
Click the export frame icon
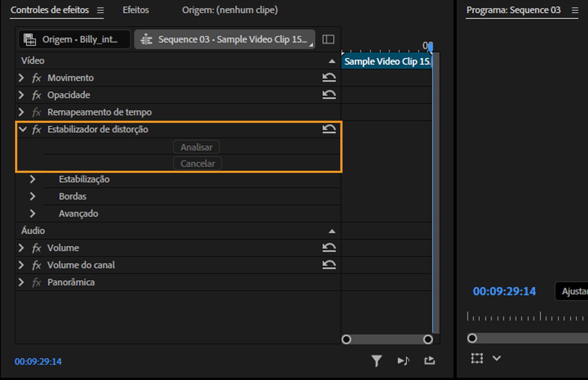[x=429, y=361]
